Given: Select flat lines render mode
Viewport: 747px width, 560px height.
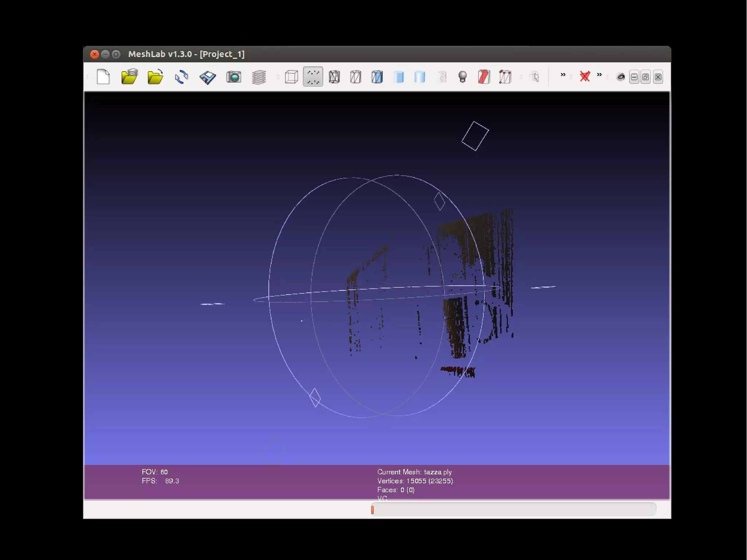Looking at the screenshot, I should click(x=377, y=77).
